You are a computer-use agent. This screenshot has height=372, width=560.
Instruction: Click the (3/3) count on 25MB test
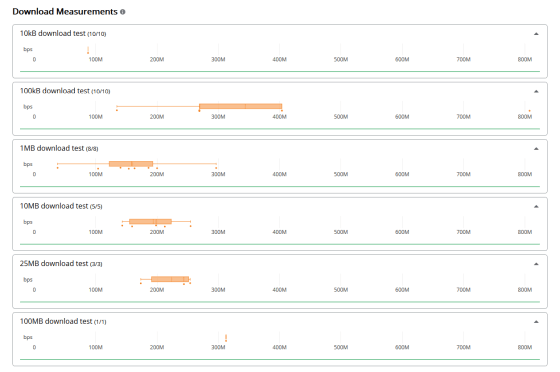[x=96, y=264]
